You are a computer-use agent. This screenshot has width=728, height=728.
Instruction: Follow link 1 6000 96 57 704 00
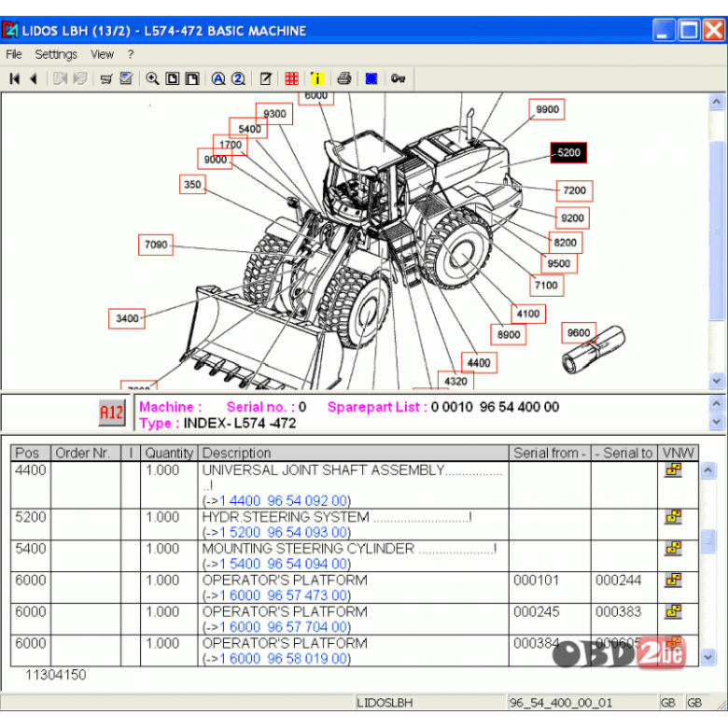point(283,627)
